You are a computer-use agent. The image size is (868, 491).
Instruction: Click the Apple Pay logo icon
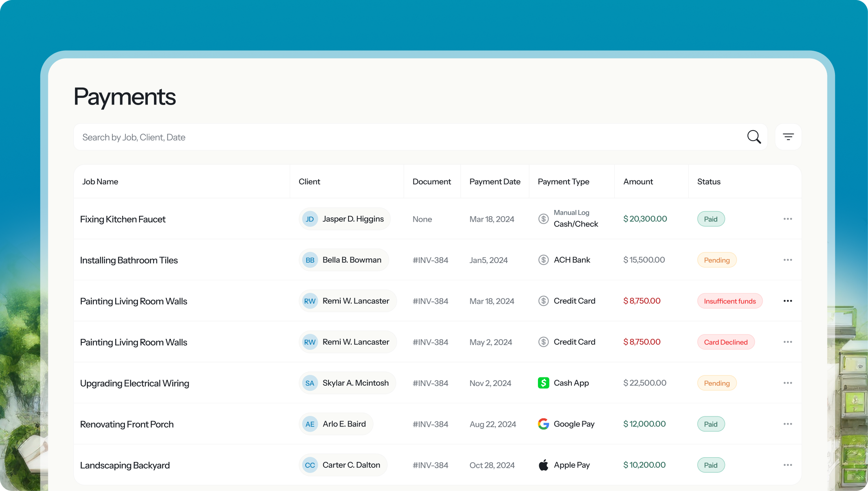tap(543, 465)
